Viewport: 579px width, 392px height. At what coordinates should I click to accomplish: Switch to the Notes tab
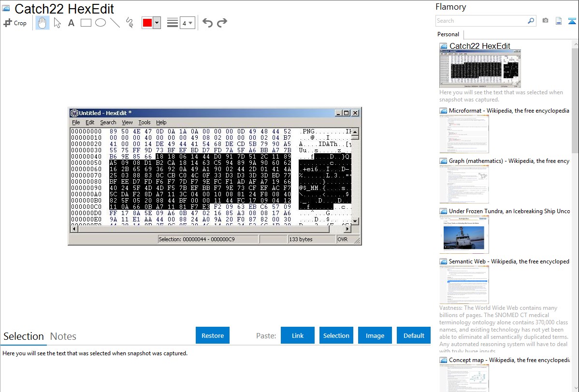(x=63, y=336)
